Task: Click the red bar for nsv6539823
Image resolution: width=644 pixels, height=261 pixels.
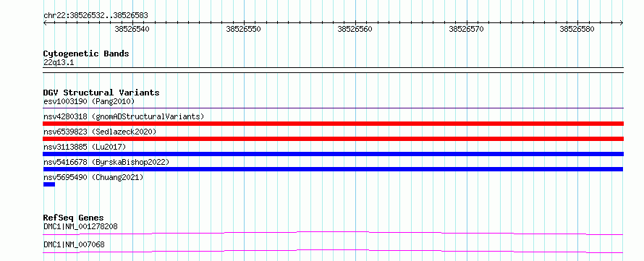Action: 333,139
